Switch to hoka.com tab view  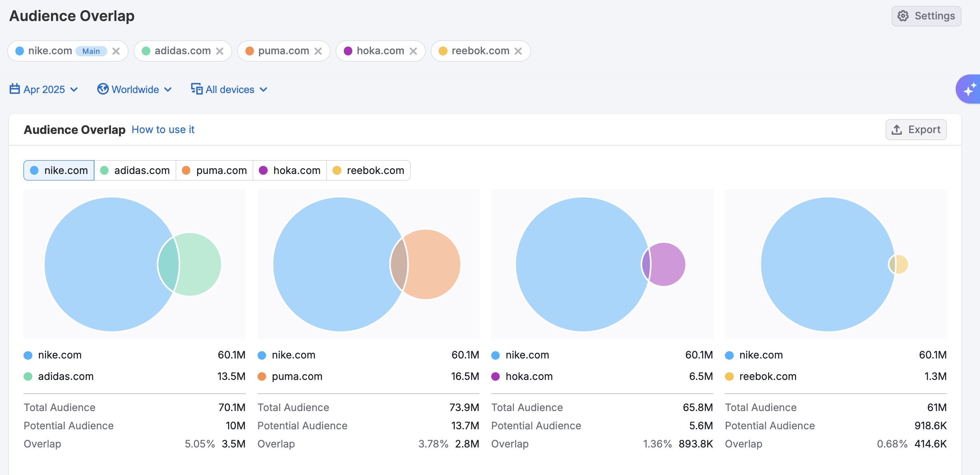pyautogui.click(x=290, y=170)
